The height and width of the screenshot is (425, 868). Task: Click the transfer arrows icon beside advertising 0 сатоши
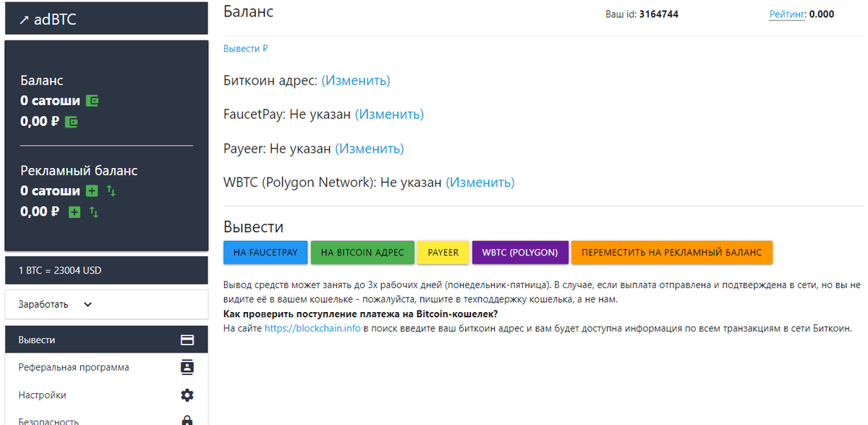coord(111,191)
